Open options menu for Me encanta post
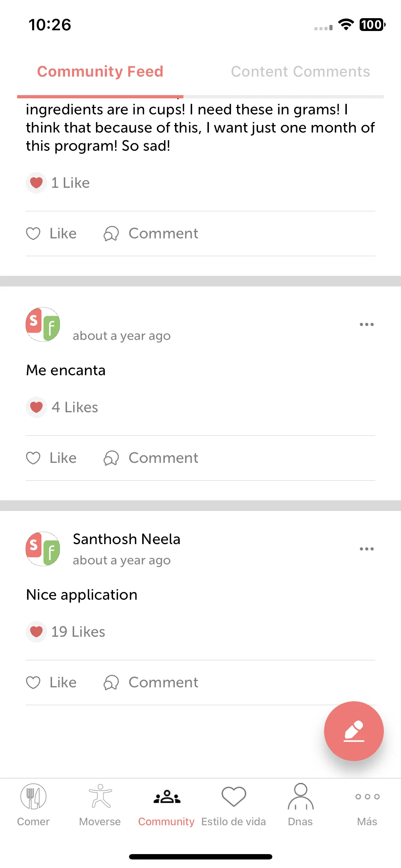The image size is (401, 868). [x=366, y=324]
